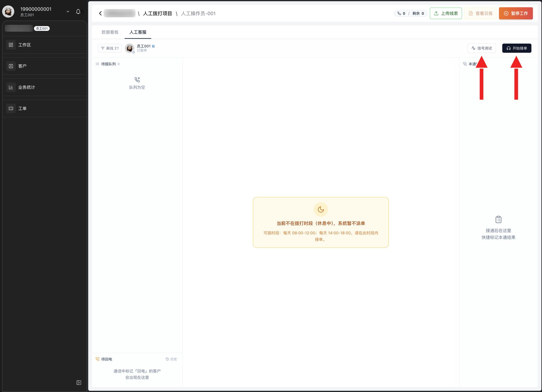
Task: Click the 可拨时段 schedule text
Action: (x=321, y=236)
